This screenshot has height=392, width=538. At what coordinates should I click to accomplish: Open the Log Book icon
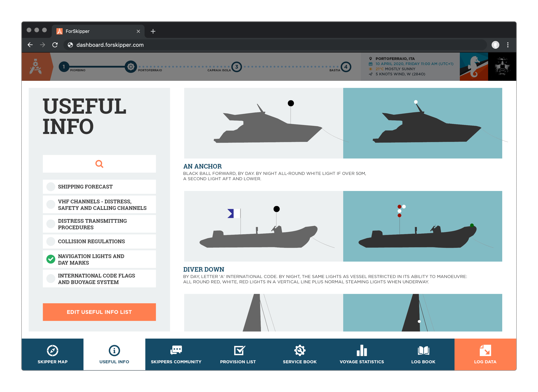[x=423, y=350]
